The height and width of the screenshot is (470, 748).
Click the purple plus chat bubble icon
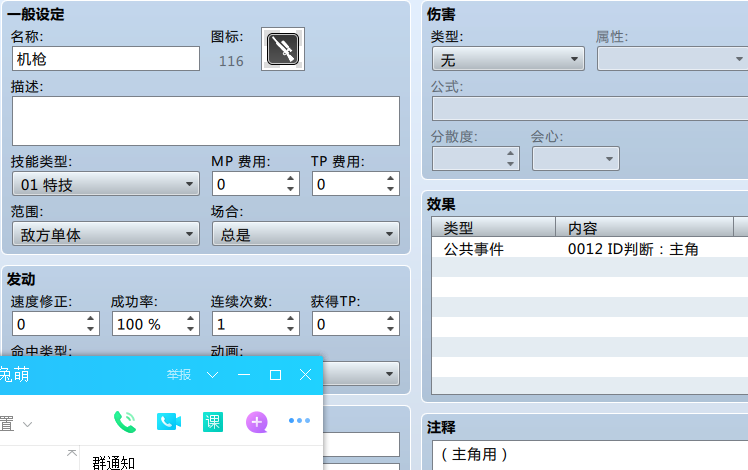(257, 422)
